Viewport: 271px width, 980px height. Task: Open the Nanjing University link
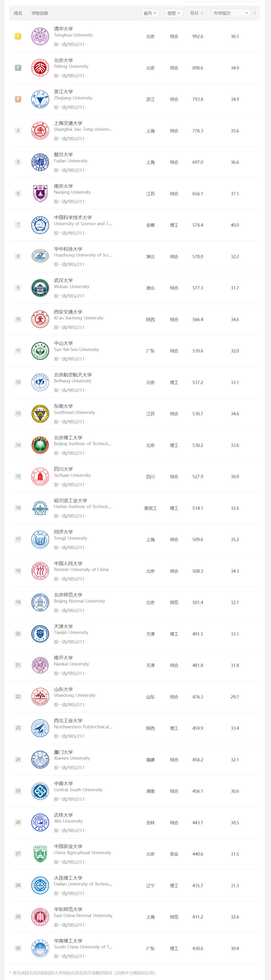tap(72, 192)
